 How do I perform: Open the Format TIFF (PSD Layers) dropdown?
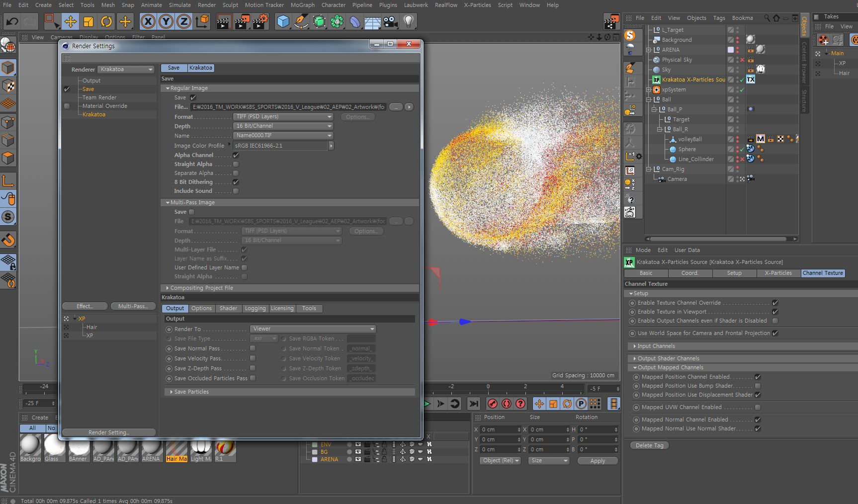click(x=283, y=117)
